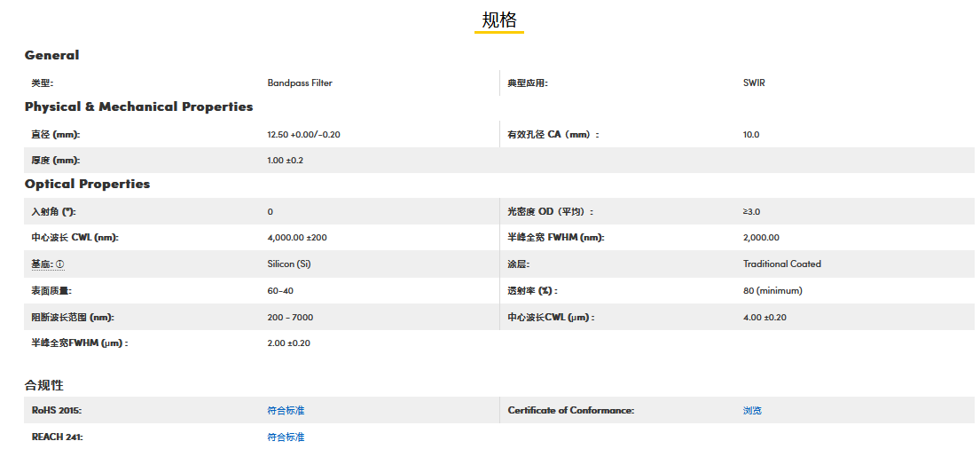Click the Traditional Coated coating value
This screenshot has height=457, width=980.
click(781, 264)
